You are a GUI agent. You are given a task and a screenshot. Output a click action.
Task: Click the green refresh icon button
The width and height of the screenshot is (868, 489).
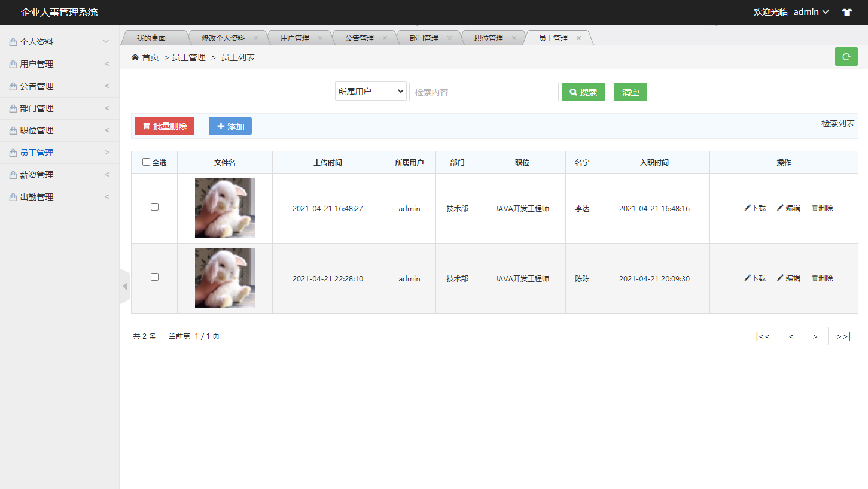coord(846,57)
